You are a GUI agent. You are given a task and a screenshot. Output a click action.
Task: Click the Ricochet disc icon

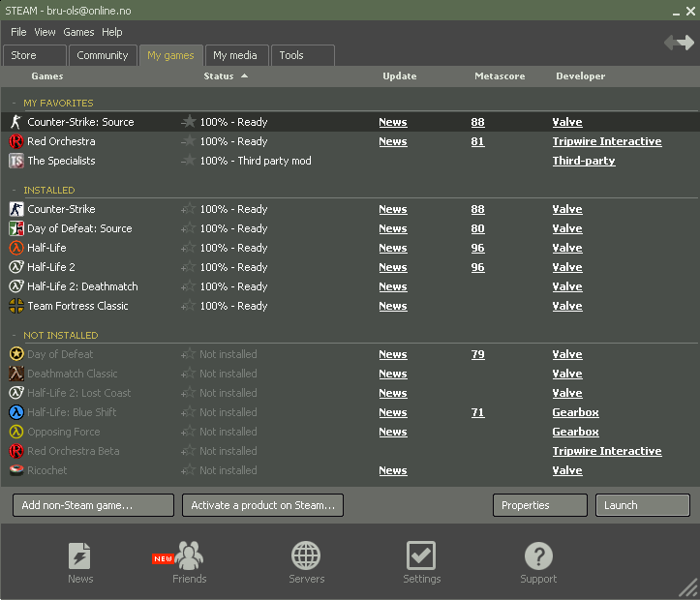[x=16, y=470]
